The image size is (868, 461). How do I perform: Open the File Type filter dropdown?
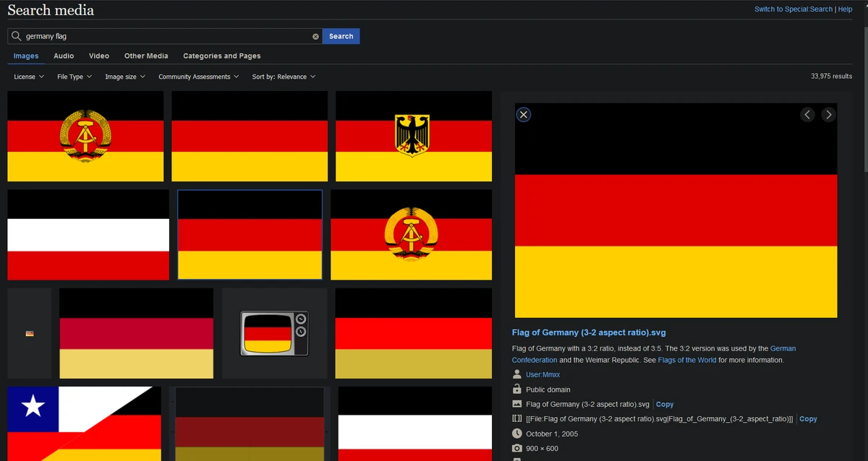[73, 76]
